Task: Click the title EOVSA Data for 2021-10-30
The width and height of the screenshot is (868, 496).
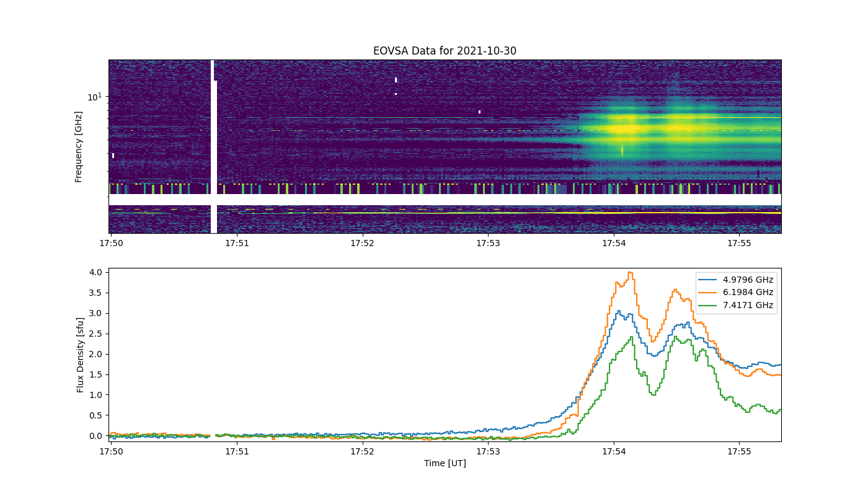Action: [x=445, y=51]
